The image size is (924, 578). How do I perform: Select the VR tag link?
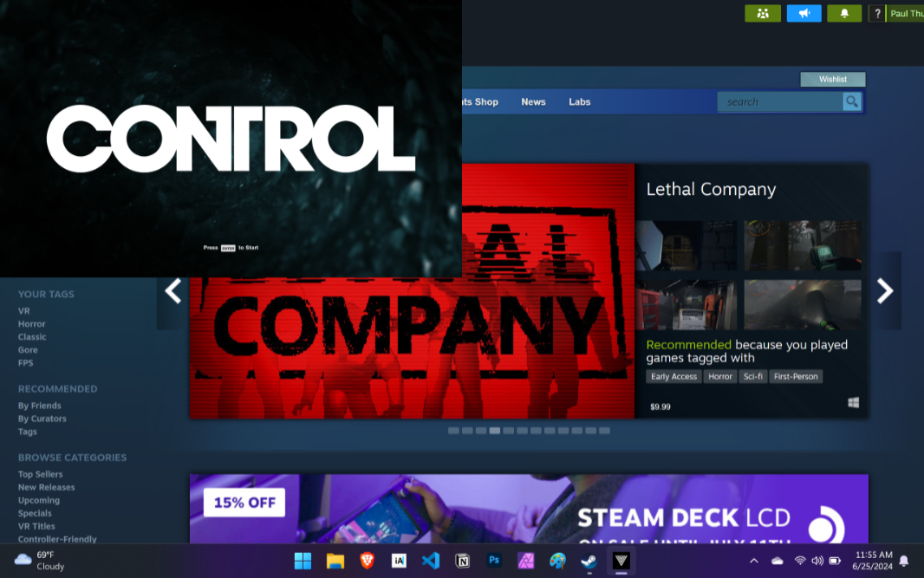(x=23, y=311)
